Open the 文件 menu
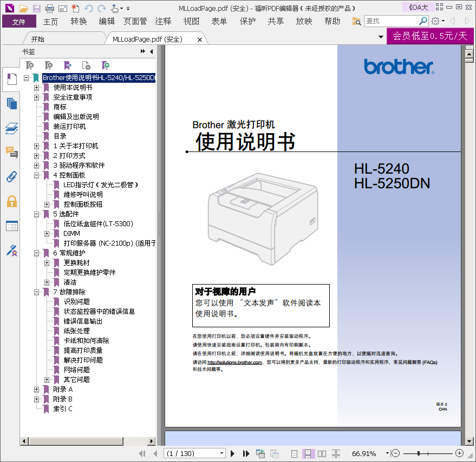Viewport: 476px width, 462px height. [x=19, y=22]
